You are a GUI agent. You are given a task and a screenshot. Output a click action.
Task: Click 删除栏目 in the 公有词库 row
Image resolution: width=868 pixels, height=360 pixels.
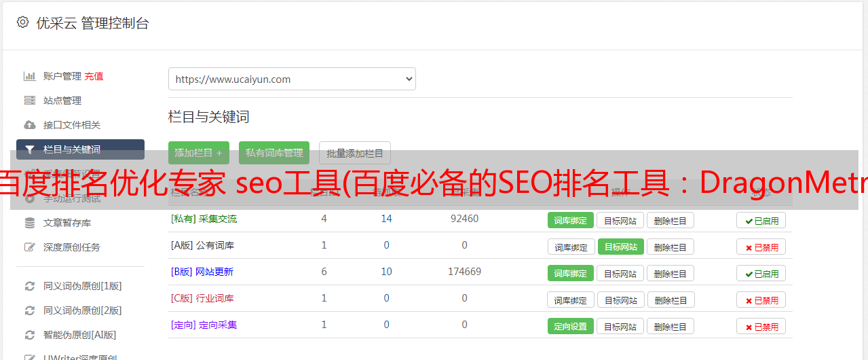(670, 247)
